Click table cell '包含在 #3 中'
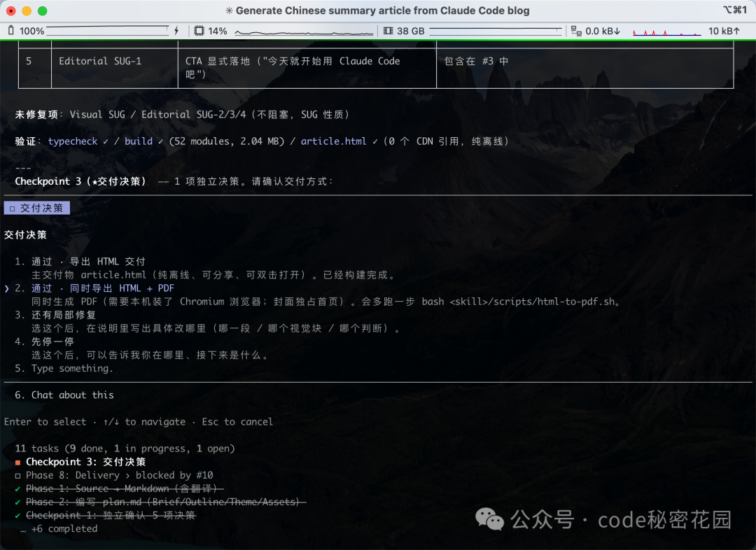756x550 pixels. tap(584, 67)
